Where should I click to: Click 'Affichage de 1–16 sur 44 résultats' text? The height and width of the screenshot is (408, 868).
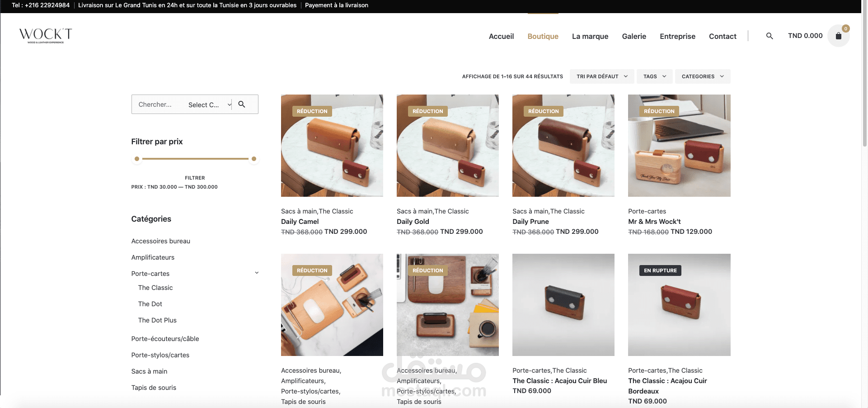[512, 76]
